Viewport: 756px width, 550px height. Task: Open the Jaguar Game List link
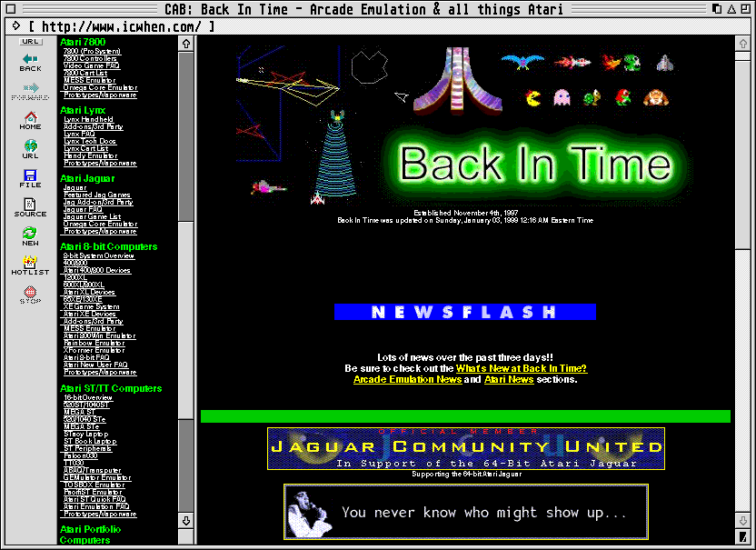93,216
